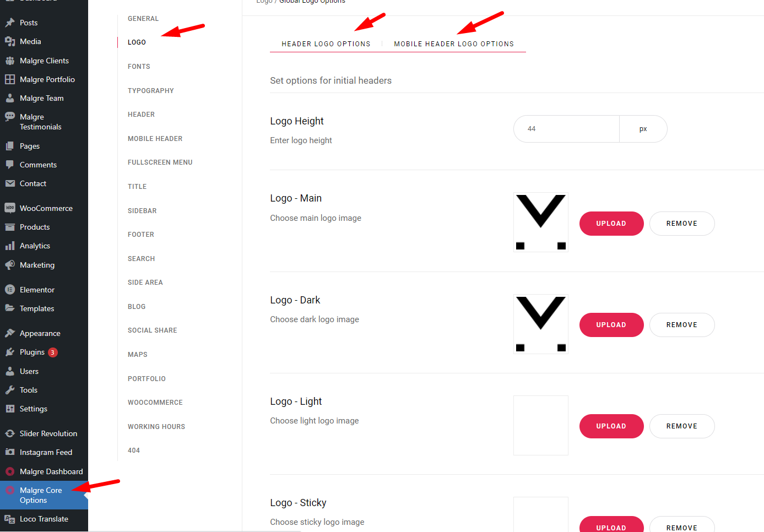Open the WooCommerce options section in the panel
Image resolution: width=764 pixels, height=532 pixels.
click(x=155, y=403)
